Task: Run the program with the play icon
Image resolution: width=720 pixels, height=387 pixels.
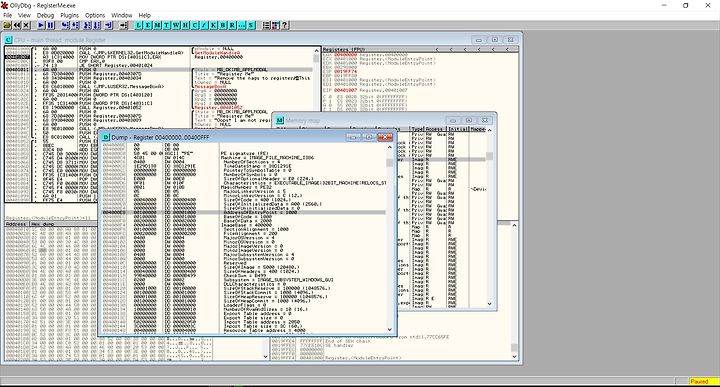Action: 41,25
